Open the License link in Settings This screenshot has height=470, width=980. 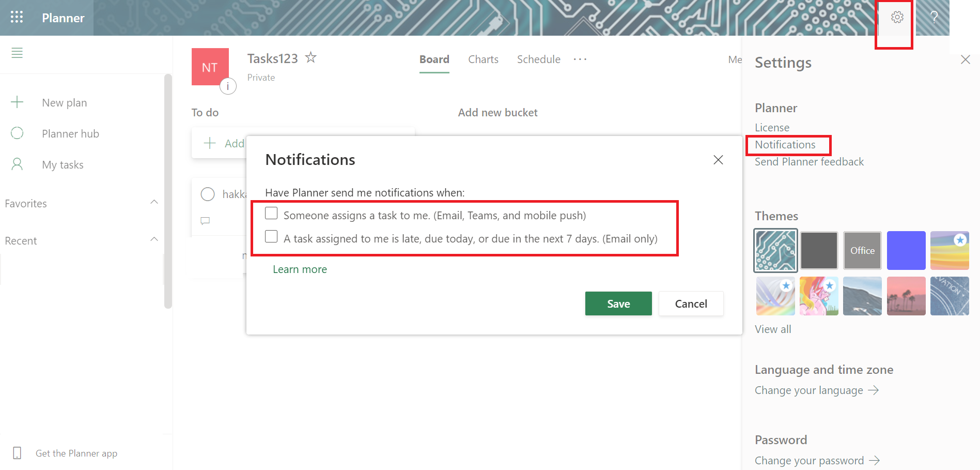click(x=772, y=127)
